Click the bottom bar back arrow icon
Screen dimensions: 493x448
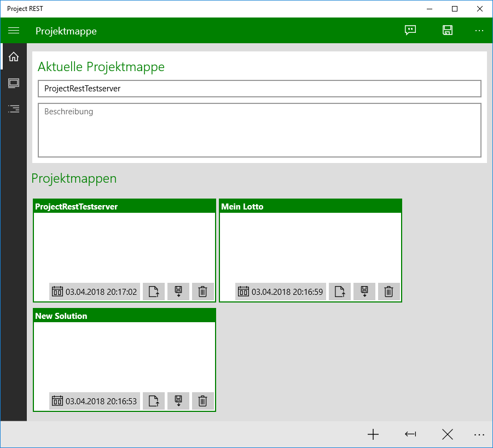point(410,434)
